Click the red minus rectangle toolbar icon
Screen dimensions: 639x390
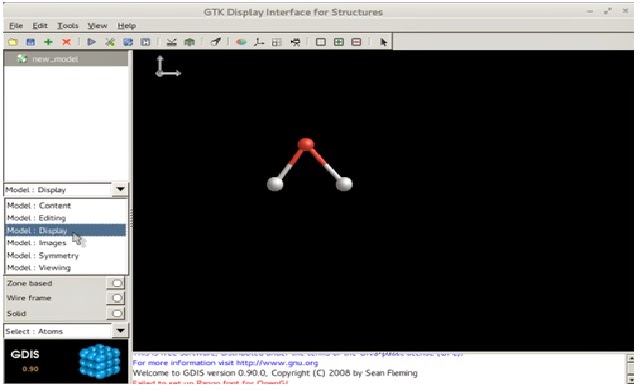[x=356, y=42]
